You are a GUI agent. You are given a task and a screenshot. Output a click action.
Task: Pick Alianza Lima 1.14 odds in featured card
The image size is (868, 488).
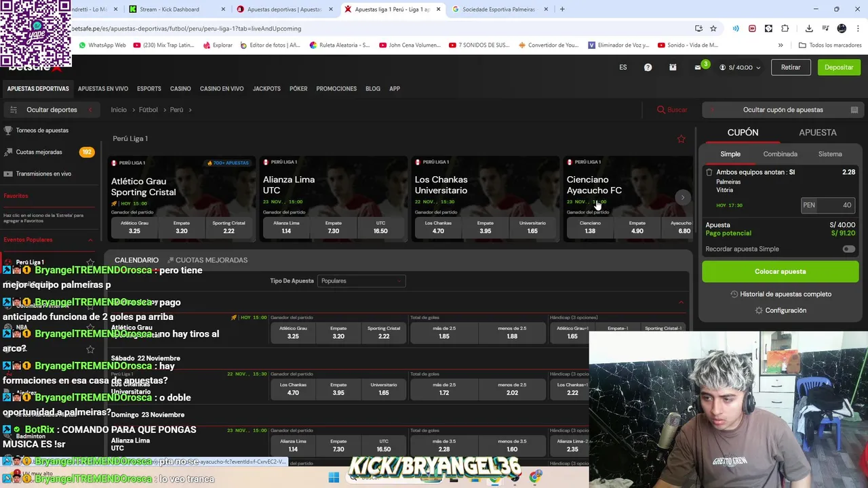point(286,227)
